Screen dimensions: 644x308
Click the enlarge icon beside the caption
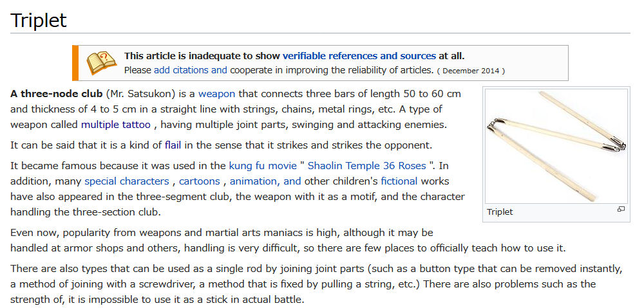click(621, 210)
